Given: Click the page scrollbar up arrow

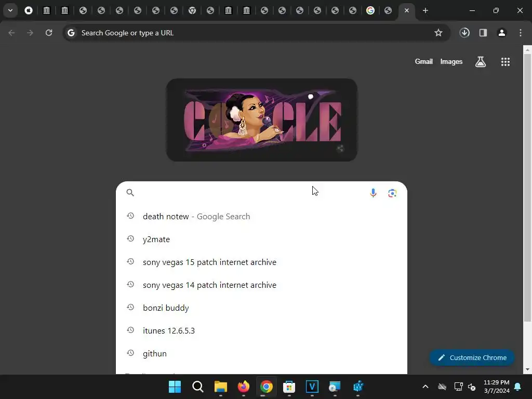Looking at the screenshot, I should point(527,50).
